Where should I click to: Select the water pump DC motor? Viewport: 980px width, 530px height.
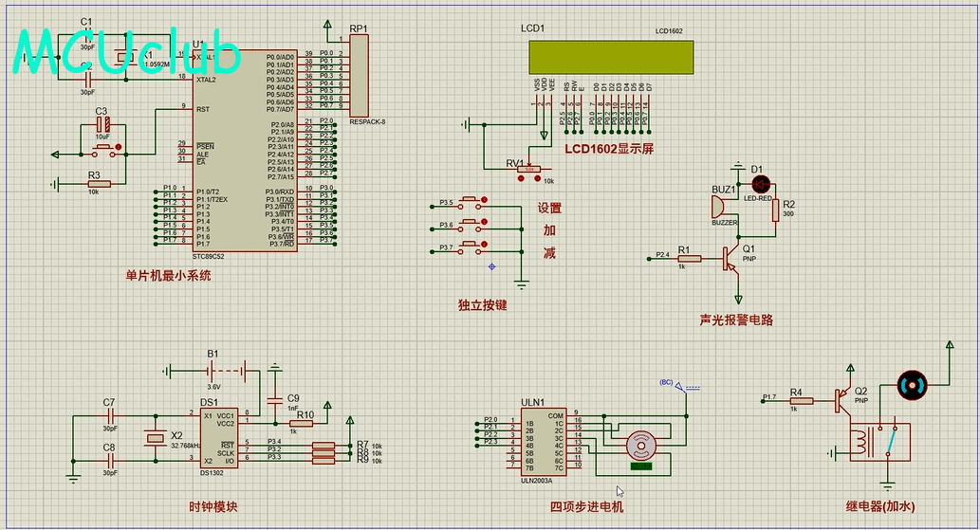(x=914, y=385)
